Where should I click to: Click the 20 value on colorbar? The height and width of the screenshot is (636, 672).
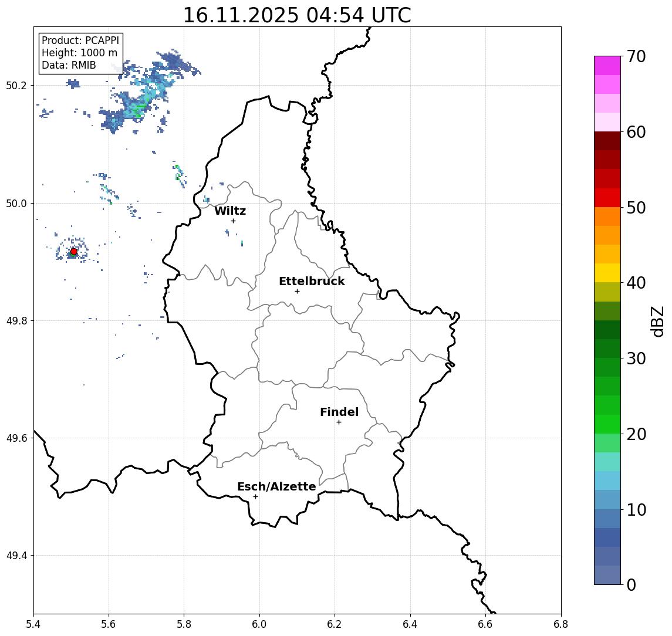tap(636, 434)
